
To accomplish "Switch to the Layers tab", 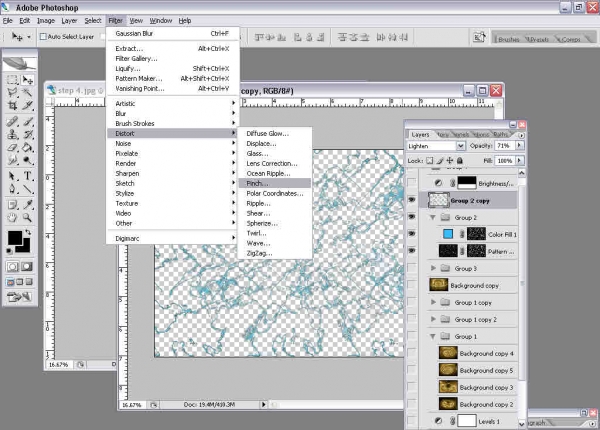I will (x=420, y=135).
